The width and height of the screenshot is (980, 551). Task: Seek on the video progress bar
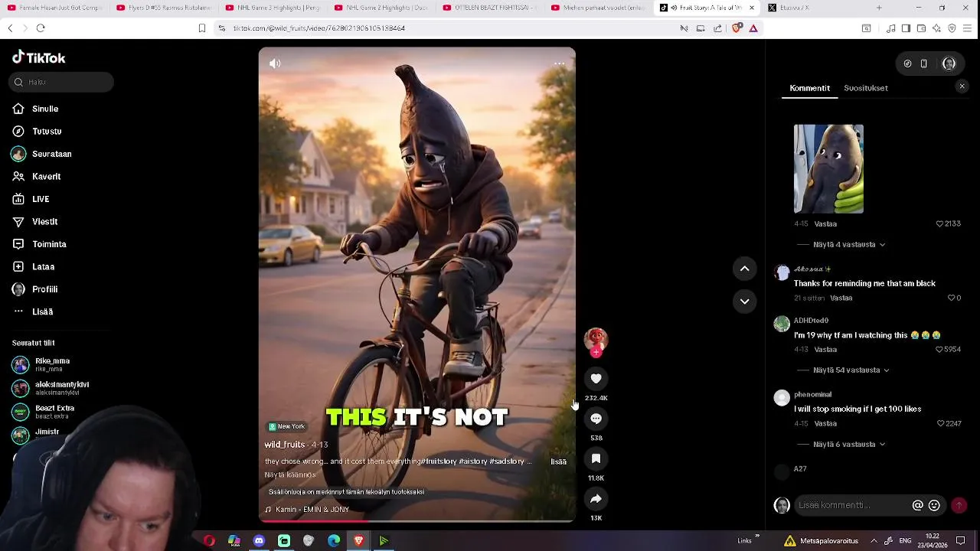(417, 521)
